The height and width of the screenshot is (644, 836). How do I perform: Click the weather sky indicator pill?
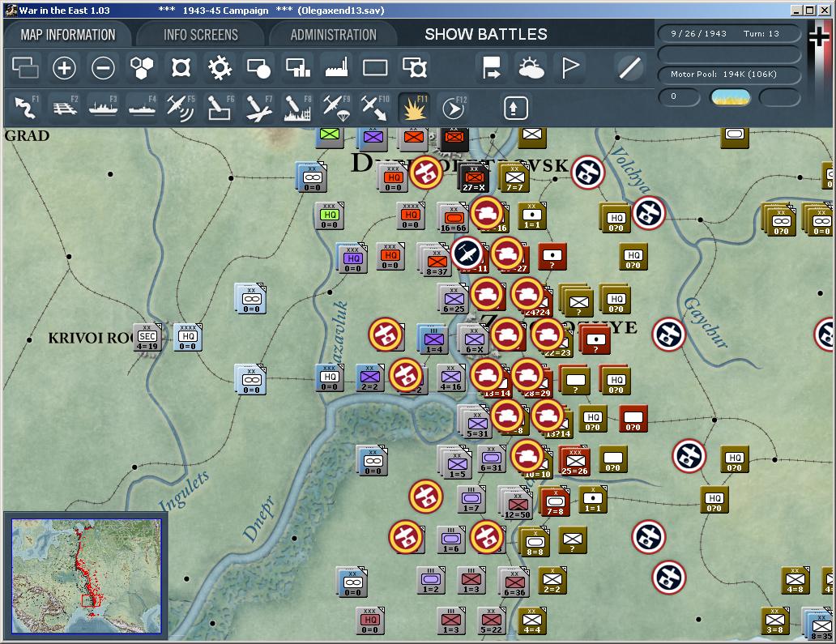pyautogui.click(x=730, y=97)
